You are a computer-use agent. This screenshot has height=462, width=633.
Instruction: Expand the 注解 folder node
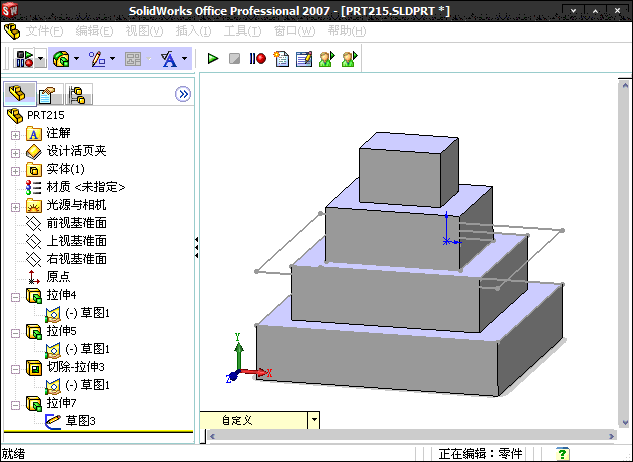pyautogui.click(x=15, y=135)
